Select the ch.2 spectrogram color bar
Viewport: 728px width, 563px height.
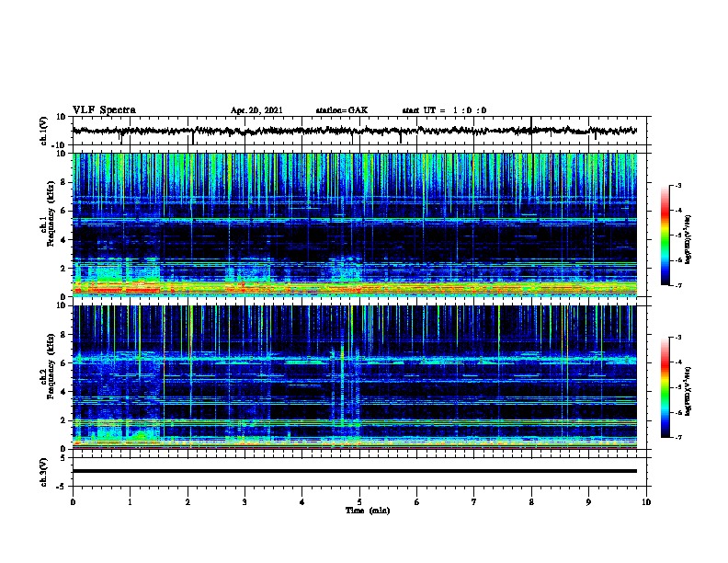(x=665, y=387)
